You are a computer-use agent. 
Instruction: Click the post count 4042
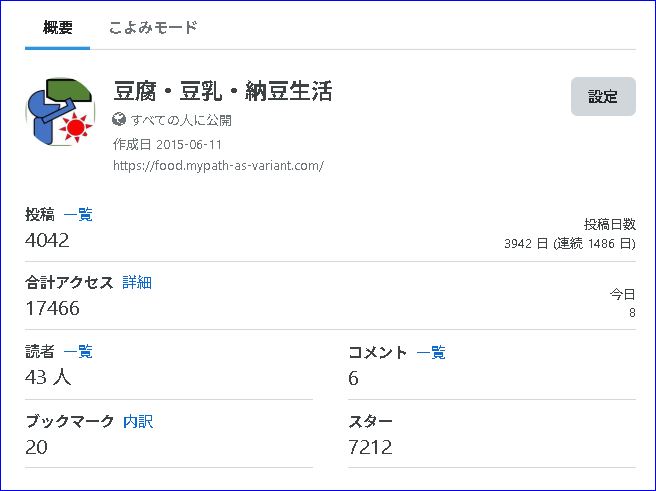[47, 240]
